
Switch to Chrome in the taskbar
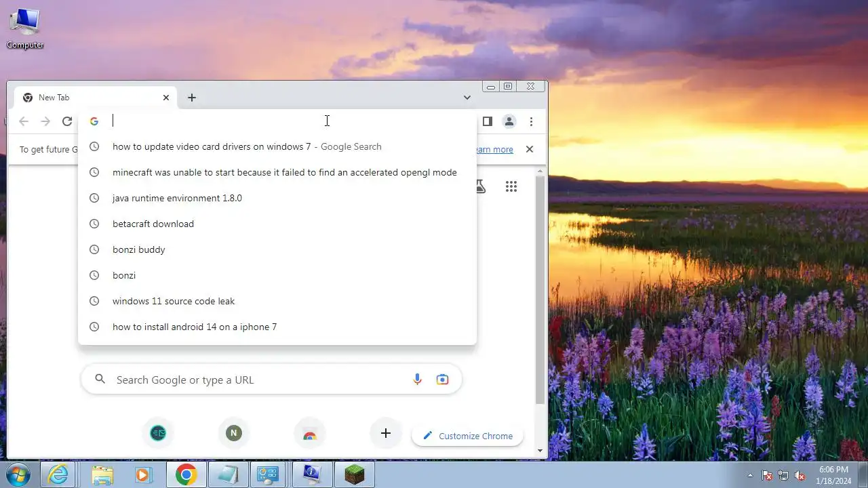point(186,474)
